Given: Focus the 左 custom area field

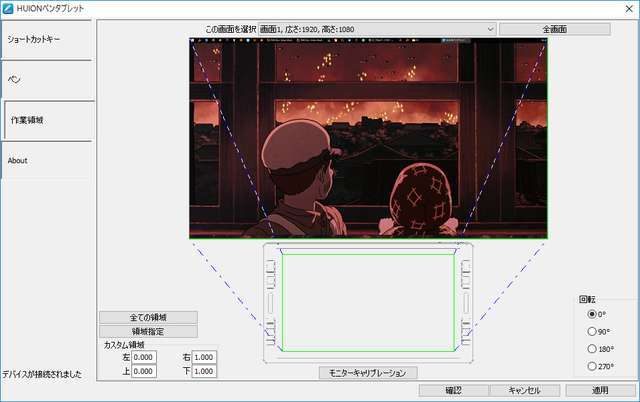Looking at the screenshot, I should pyautogui.click(x=144, y=357).
